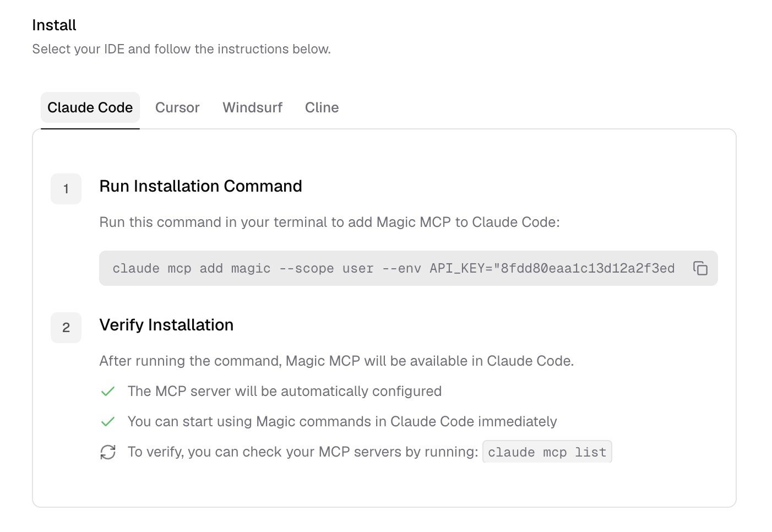
Task: Click checkmark beside 'MCP server will be automatically configured'
Action: tap(108, 391)
